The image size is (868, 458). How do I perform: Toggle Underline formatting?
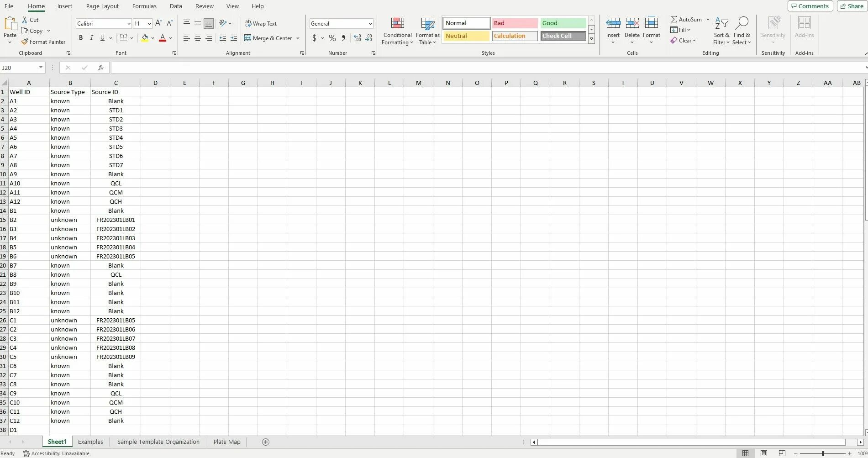click(102, 38)
